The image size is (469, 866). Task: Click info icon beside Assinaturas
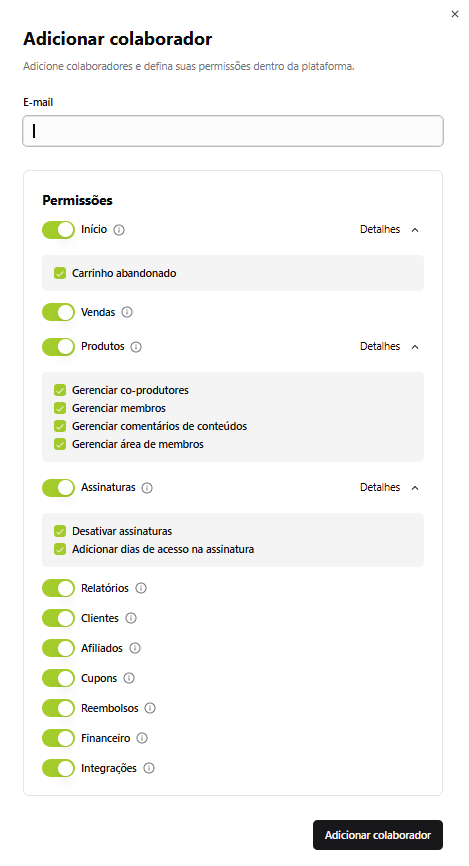(147, 488)
